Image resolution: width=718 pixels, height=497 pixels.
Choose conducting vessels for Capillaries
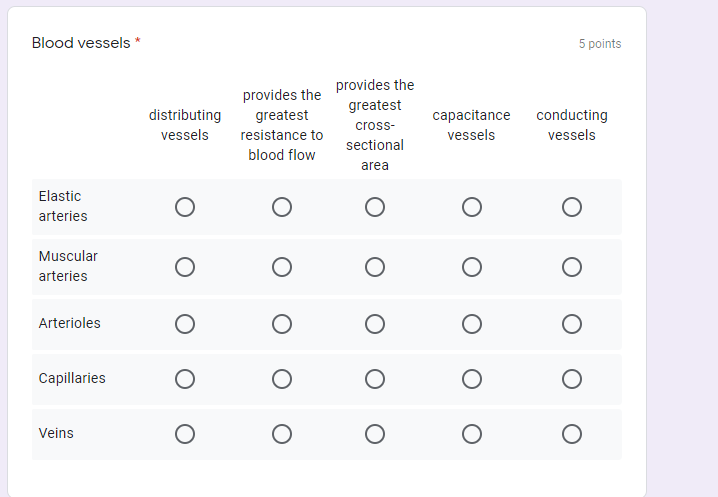pos(572,379)
